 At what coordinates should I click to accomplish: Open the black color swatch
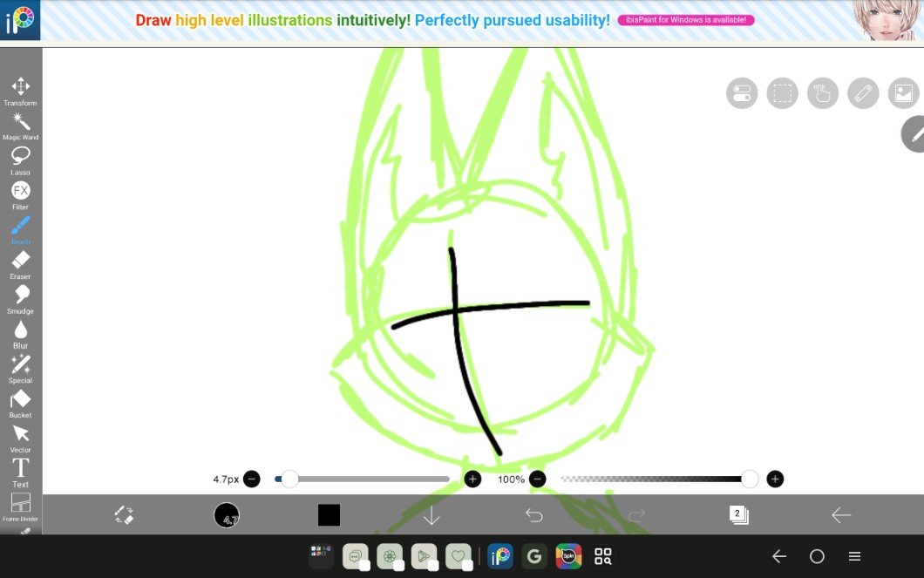click(x=329, y=515)
